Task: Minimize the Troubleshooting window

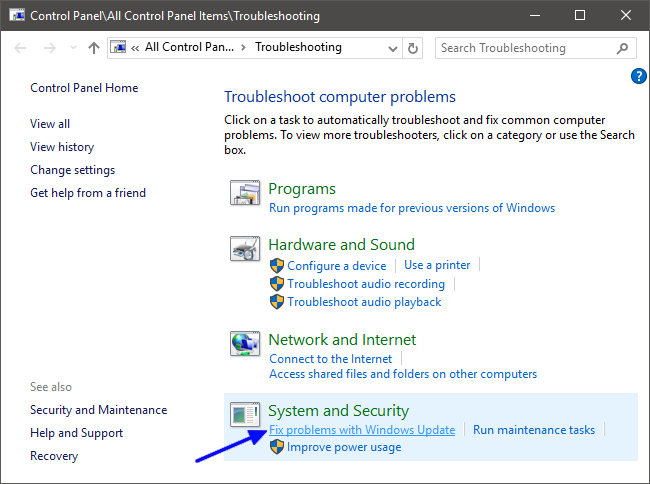Action: 535,15
